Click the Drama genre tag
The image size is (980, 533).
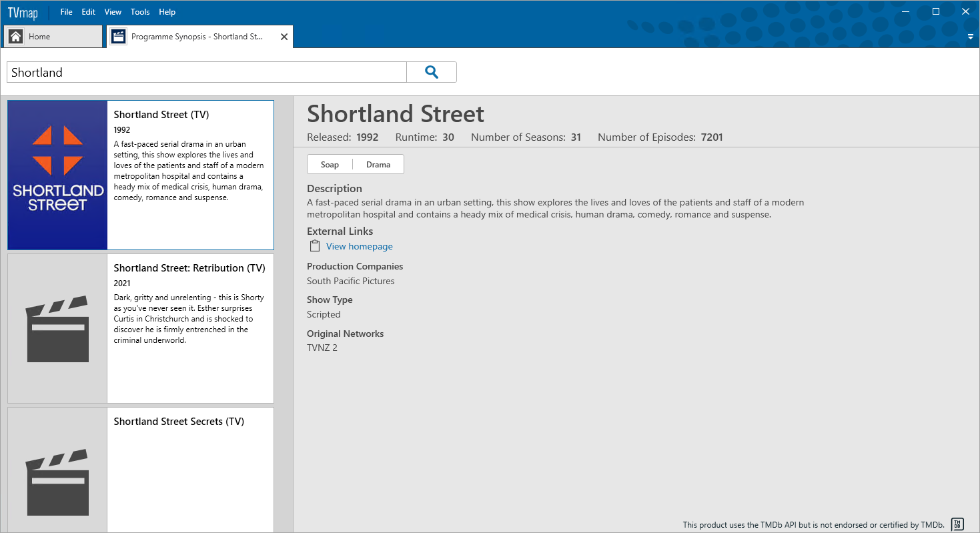pyautogui.click(x=378, y=165)
